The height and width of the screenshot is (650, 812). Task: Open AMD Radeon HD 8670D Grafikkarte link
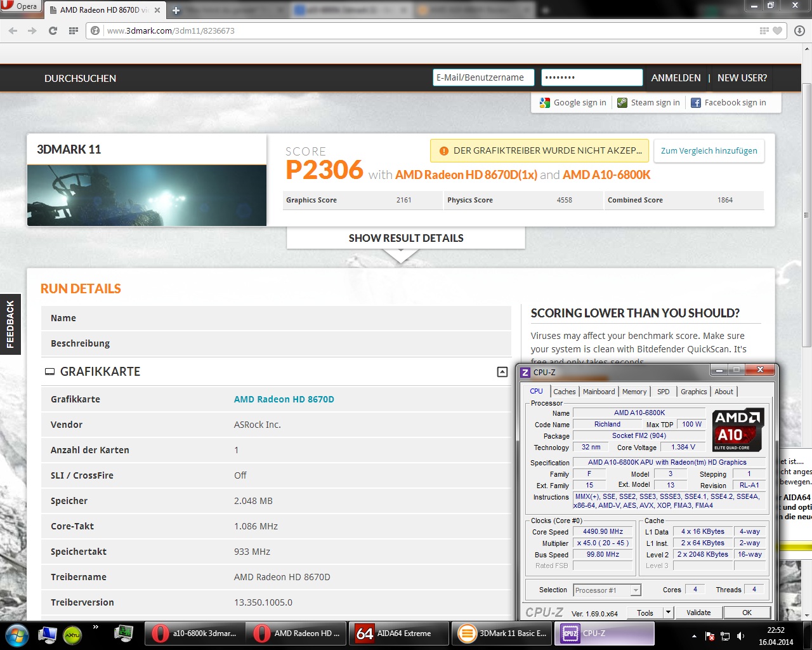coord(284,399)
